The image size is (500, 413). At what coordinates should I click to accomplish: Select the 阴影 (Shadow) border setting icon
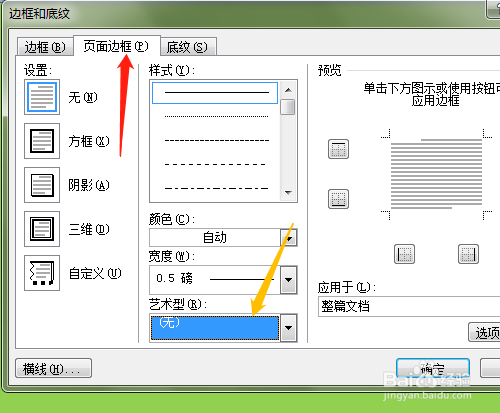[42, 185]
